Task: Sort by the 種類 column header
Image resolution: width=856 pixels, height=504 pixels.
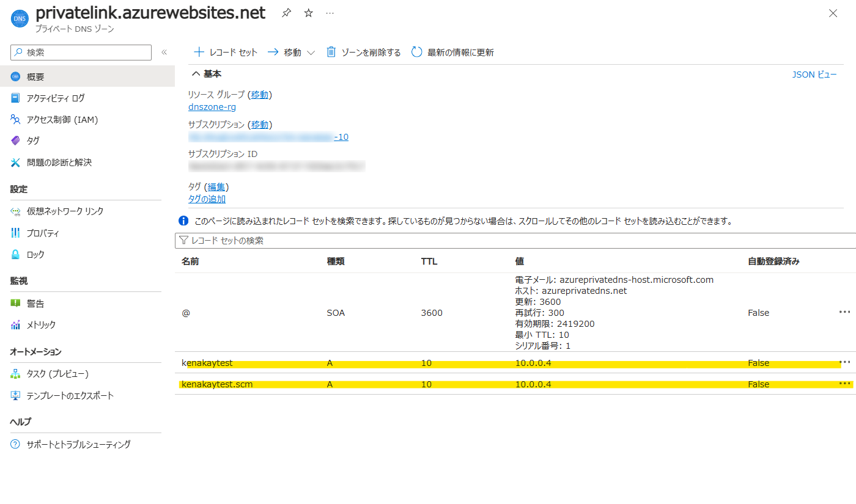Action: click(336, 261)
